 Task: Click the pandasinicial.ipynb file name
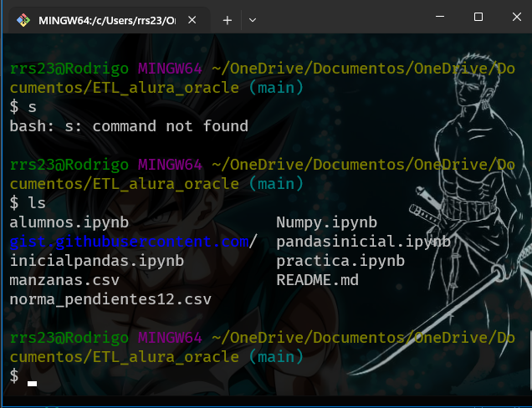click(x=363, y=242)
